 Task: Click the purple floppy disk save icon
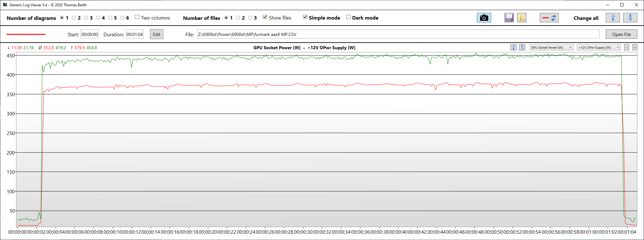(x=509, y=18)
